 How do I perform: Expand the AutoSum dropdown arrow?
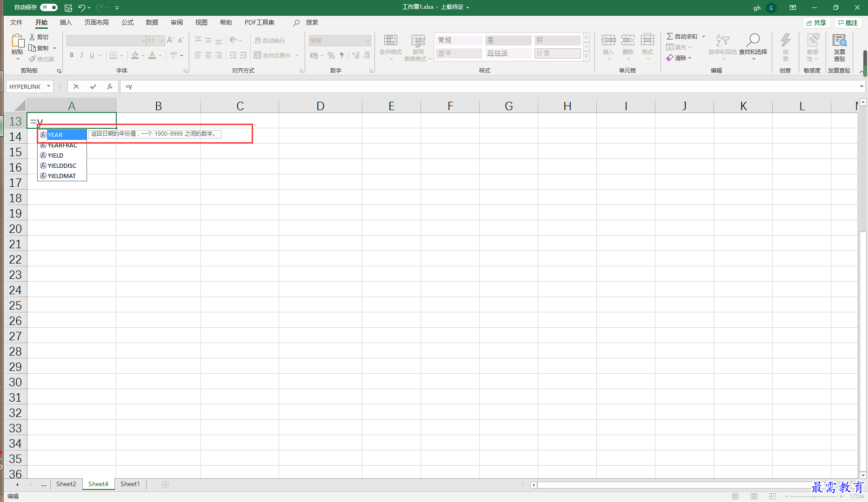pyautogui.click(x=703, y=36)
